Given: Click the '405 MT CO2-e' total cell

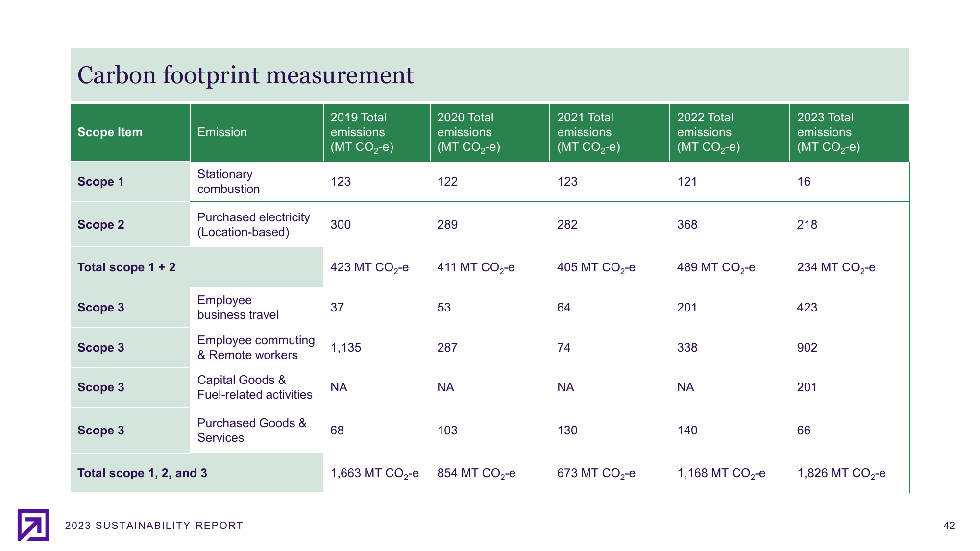Looking at the screenshot, I should [610, 267].
